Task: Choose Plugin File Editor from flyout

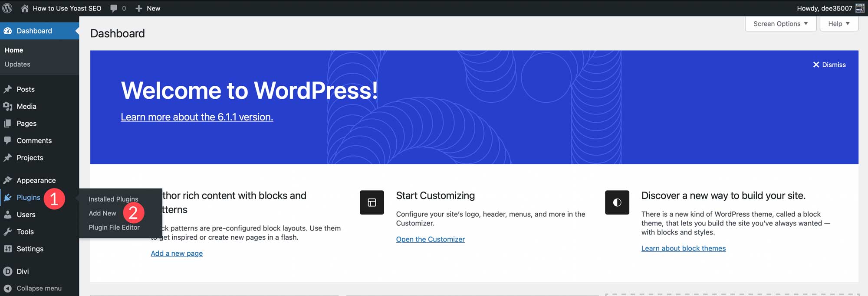Action: (x=114, y=227)
